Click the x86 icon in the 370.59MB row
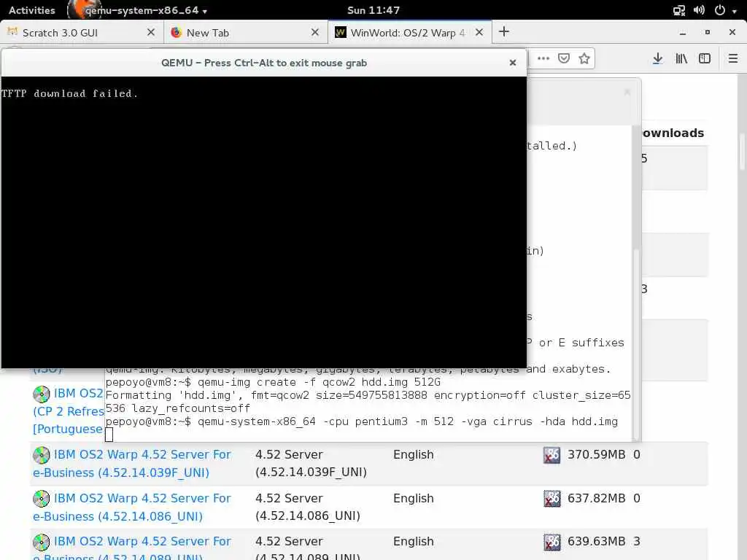This screenshot has height=560, width=747. tap(551, 455)
